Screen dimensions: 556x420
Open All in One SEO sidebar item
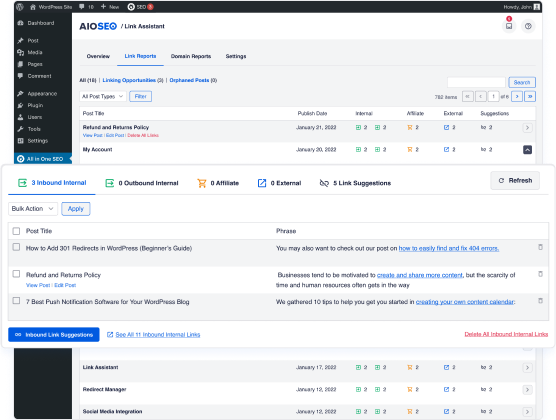coord(43,159)
